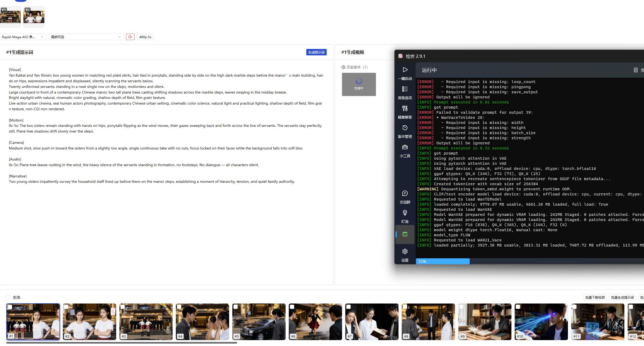
Task: Check the checkbox on thumbnail #2
Action: click(x=66, y=307)
